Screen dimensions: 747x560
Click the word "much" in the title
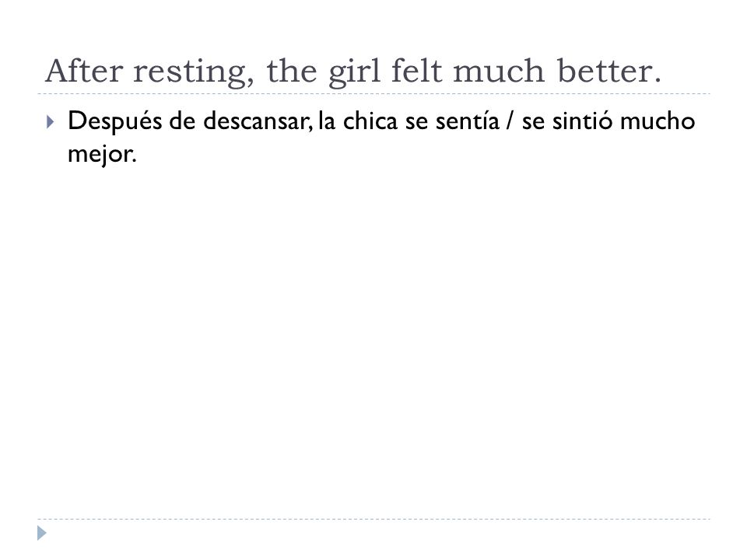(x=499, y=71)
